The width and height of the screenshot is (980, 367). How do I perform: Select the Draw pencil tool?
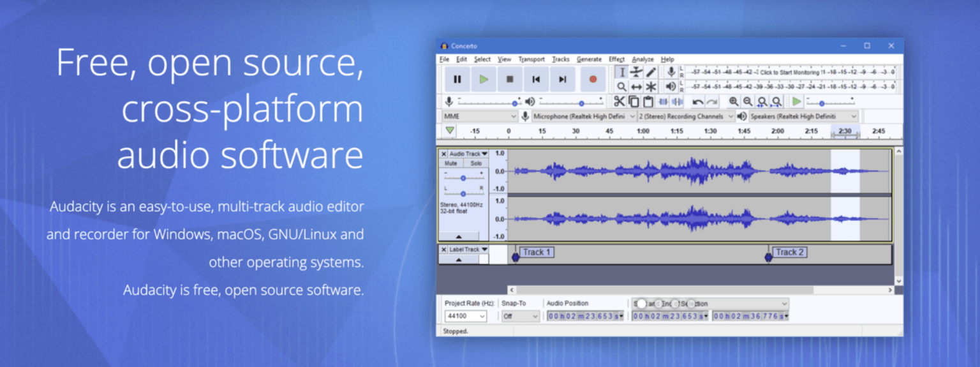point(651,72)
